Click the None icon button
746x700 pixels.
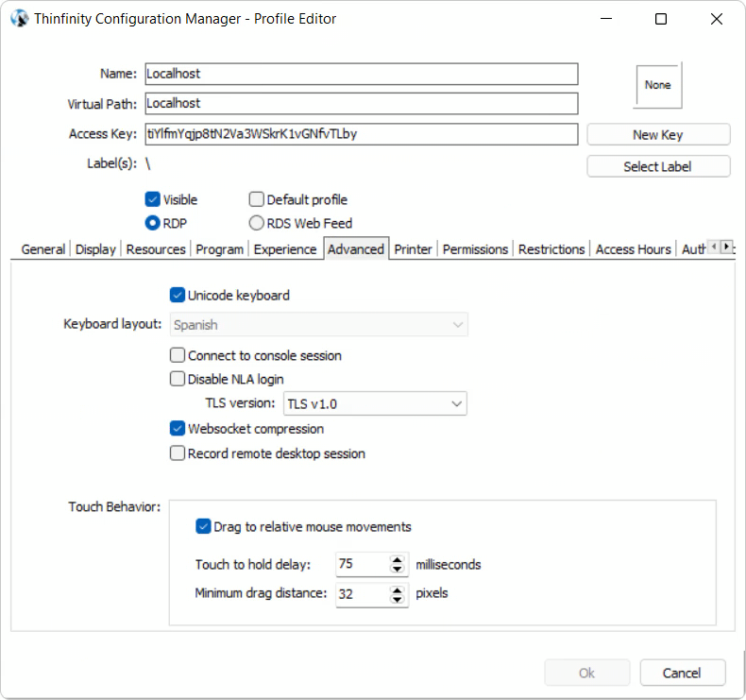click(658, 85)
